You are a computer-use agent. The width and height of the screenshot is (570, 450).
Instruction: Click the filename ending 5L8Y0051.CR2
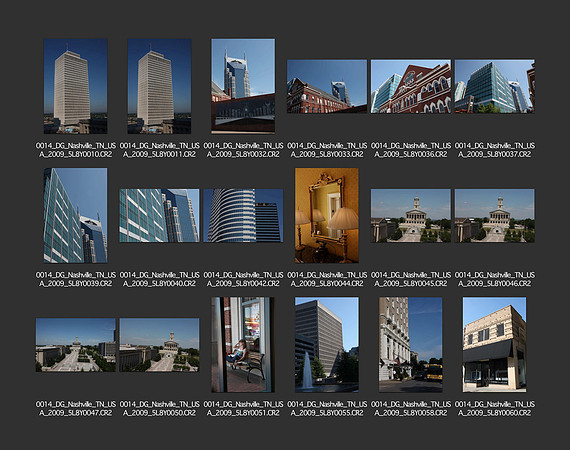click(243, 409)
